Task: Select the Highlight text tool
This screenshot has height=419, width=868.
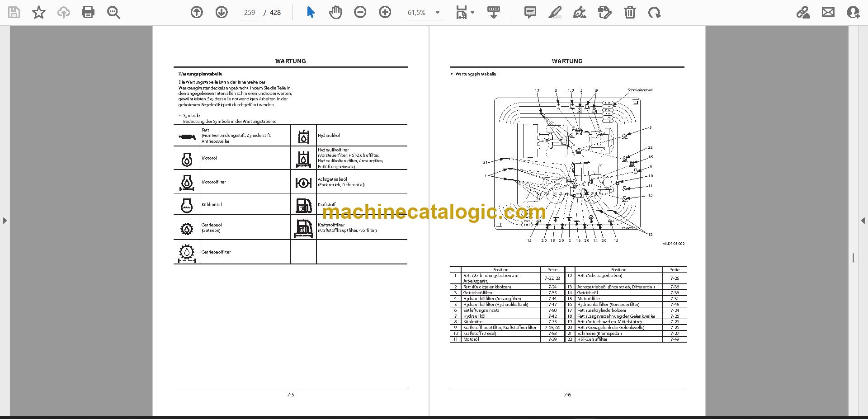Action: coord(555,12)
